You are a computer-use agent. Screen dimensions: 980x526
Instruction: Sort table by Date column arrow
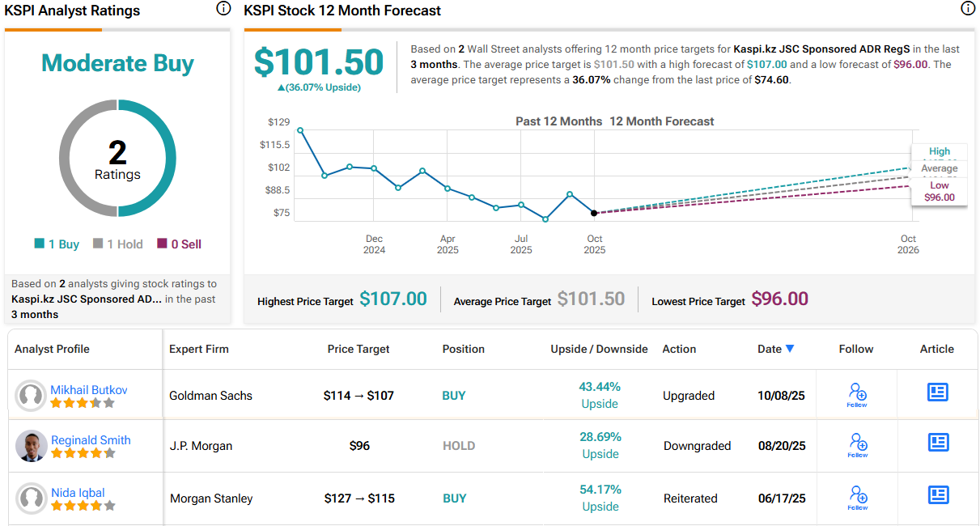pos(790,349)
